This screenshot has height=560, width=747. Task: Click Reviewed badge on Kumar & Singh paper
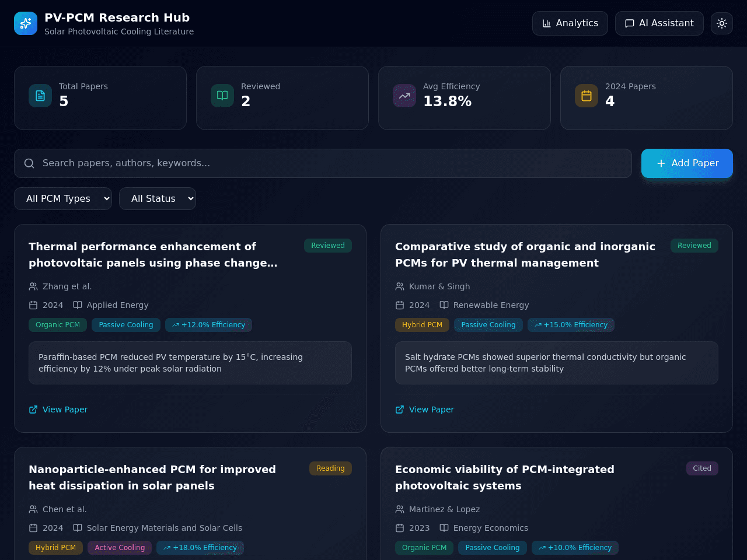[694, 246]
